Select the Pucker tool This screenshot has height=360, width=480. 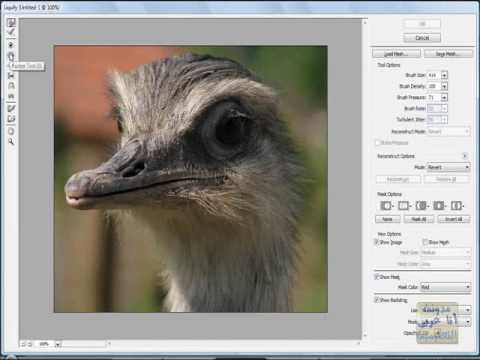(x=11, y=56)
